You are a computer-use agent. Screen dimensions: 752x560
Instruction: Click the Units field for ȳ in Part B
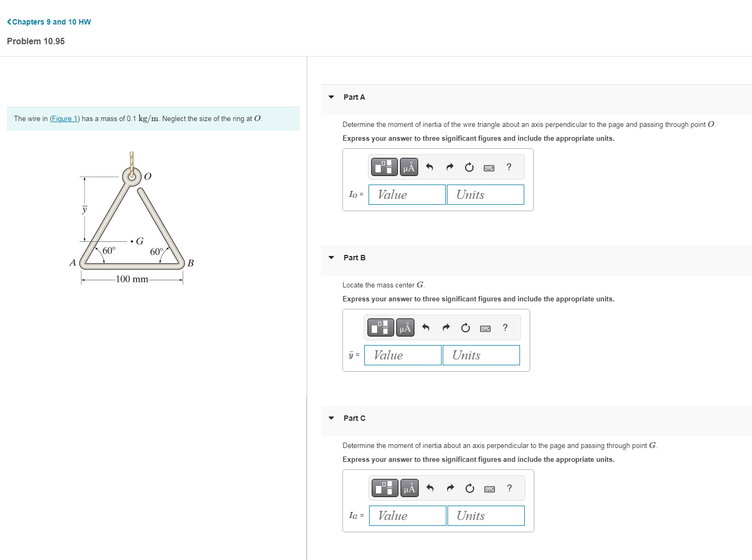pyautogui.click(x=481, y=355)
